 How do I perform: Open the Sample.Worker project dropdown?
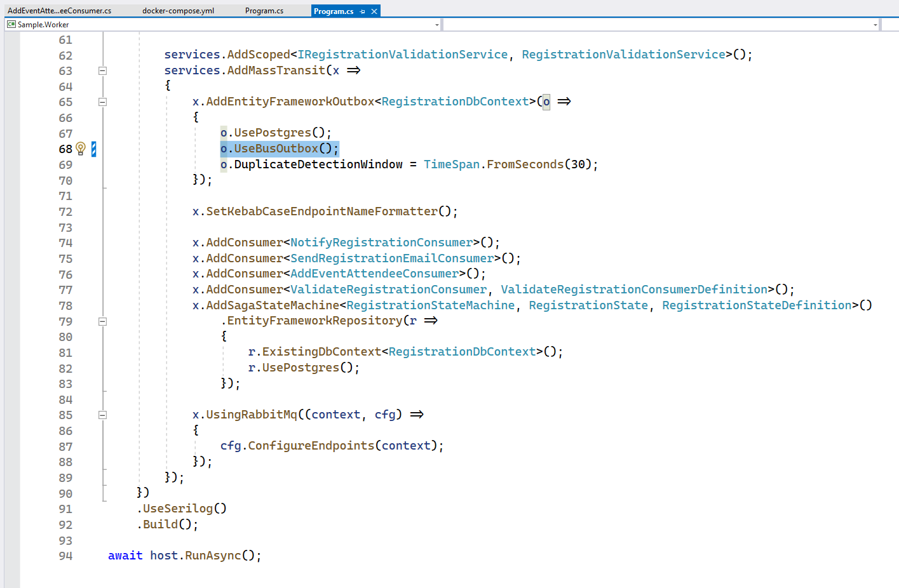point(436,24)
